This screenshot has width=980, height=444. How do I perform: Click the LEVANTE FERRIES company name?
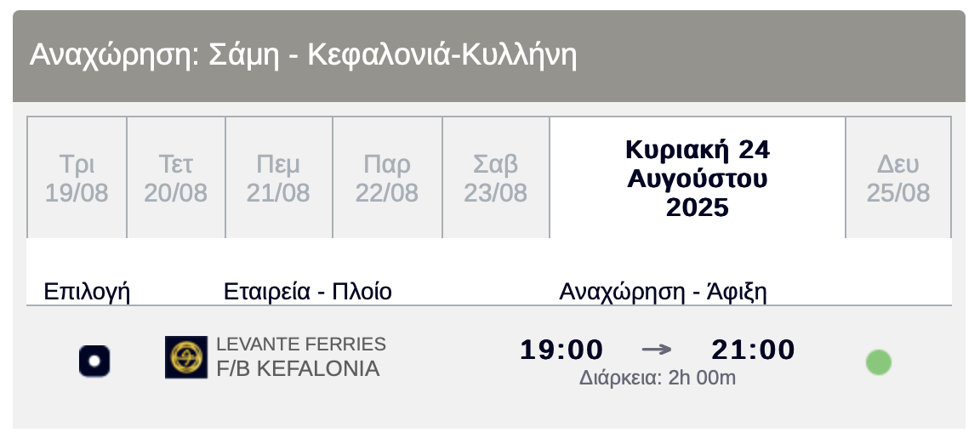[301, 344]
